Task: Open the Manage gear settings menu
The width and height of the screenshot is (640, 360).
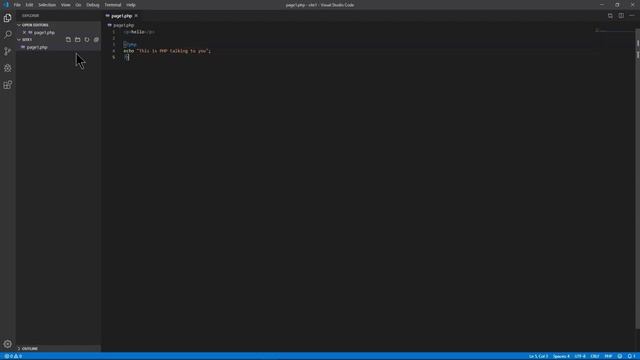Action: tap(7, 344)
